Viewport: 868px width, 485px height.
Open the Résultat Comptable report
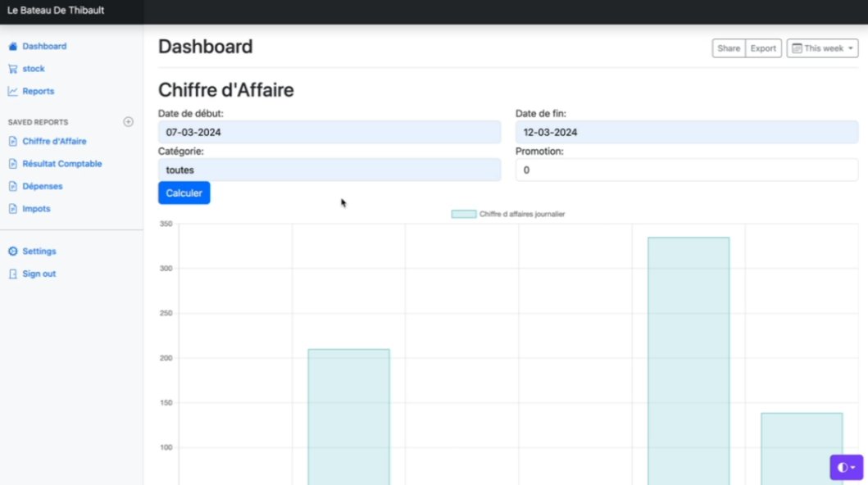click(x=61, y=164)
